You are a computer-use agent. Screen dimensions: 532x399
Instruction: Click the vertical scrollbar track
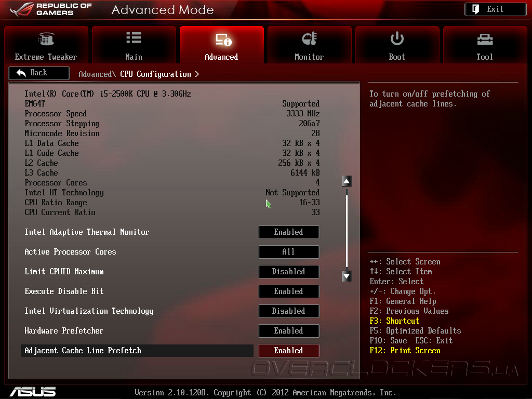click(347, 229)
